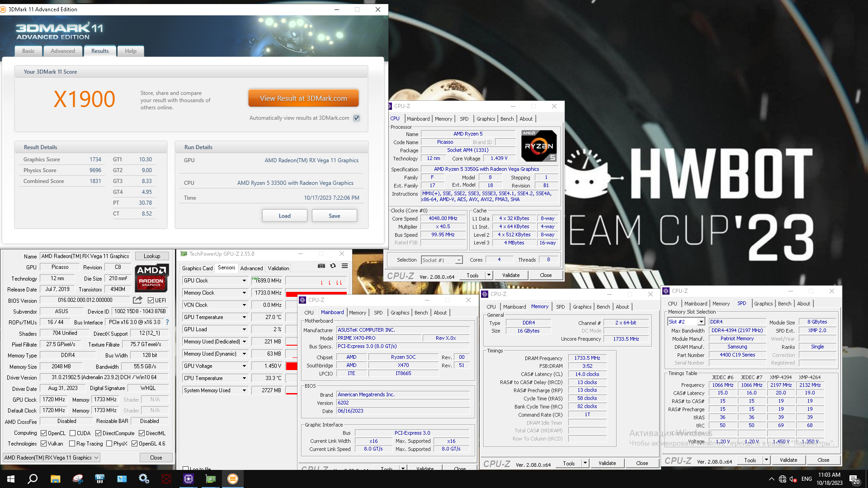The image size is (868, 488).
Task: Open the Slot #2 memory slot dropdown
Action: click(x=686, y=322)
